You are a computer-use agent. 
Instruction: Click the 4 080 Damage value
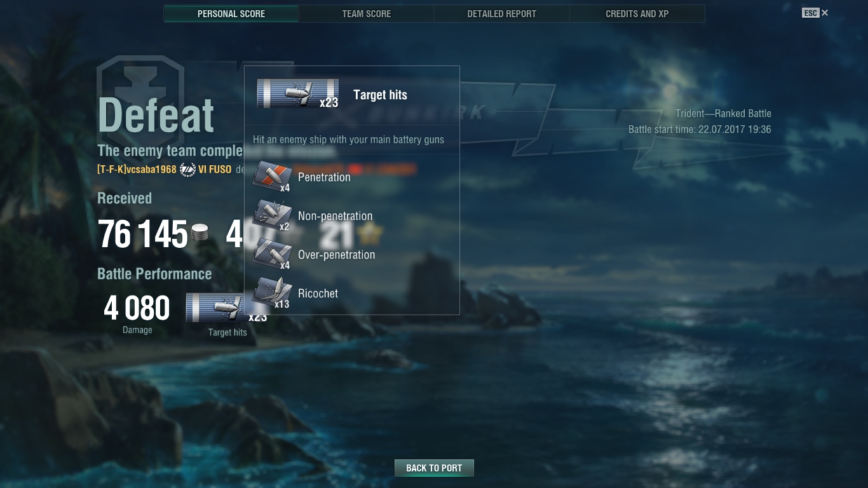137,308
